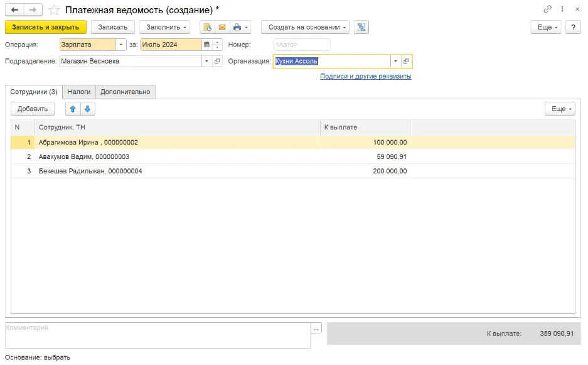
Task: Switch to the Дополнительно tab
Action: [x=126, y=92]
